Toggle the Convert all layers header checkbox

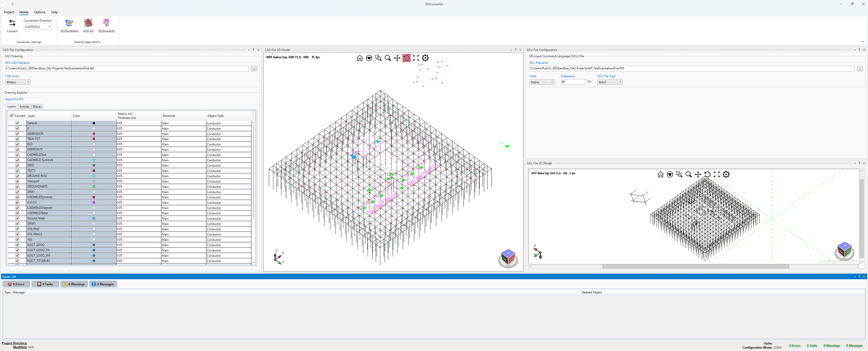12,116
